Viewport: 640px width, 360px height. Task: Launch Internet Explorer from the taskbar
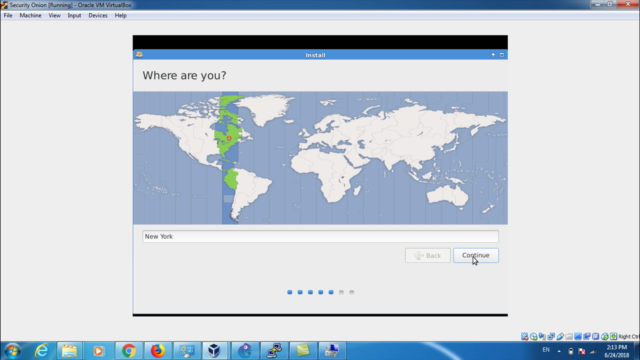tap(41, 351)
